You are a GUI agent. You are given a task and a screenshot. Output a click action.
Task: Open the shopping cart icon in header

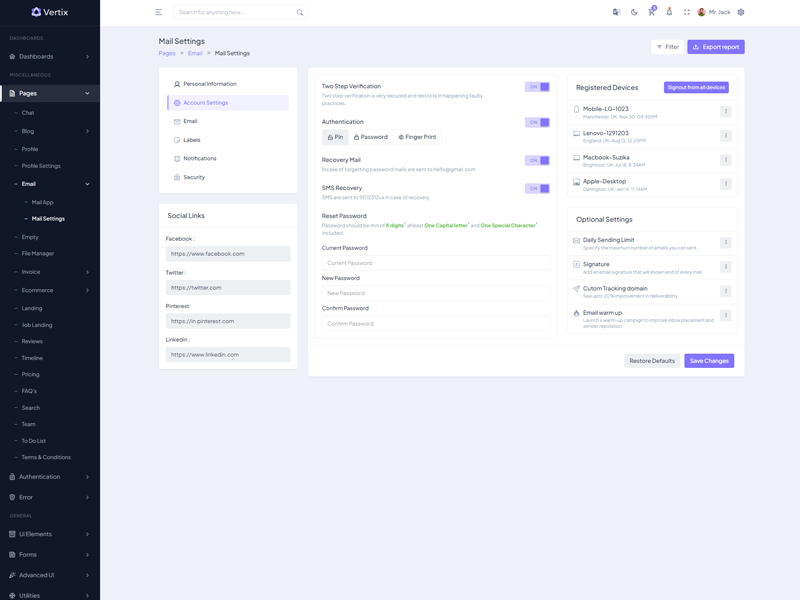651,13
